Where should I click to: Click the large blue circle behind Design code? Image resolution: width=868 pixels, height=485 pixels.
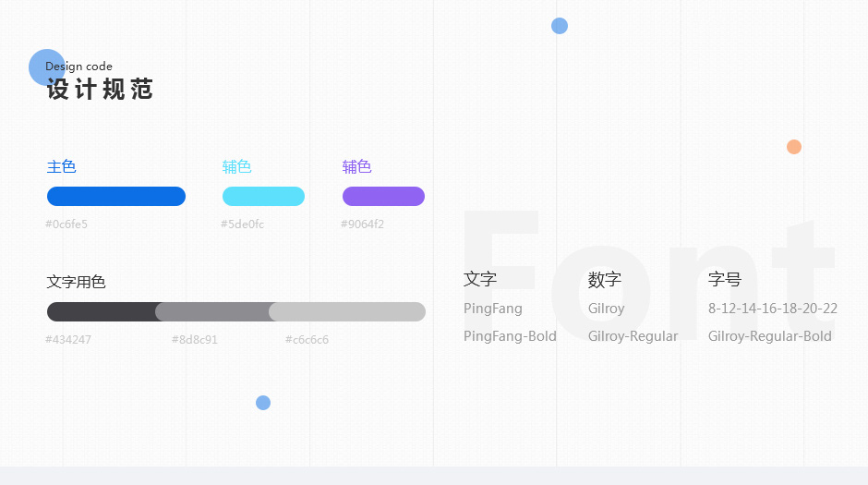tap(47, 67)
